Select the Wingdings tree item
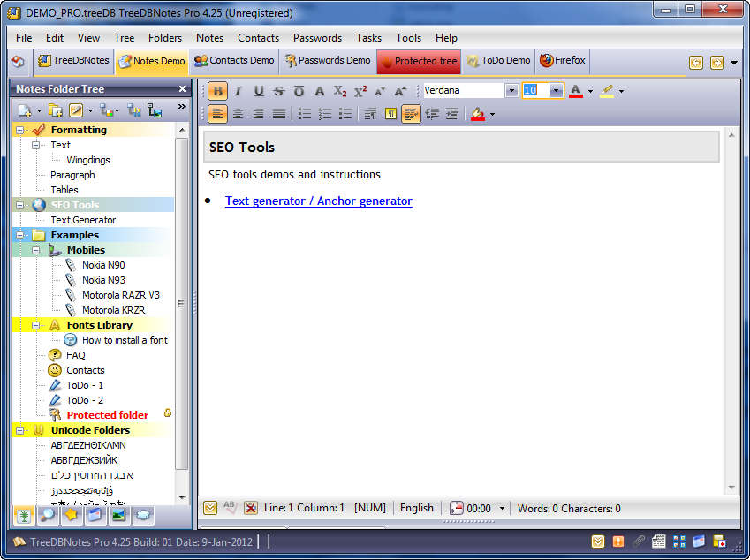This screenshot has height=560, width=750. click(x=88, y=160)
